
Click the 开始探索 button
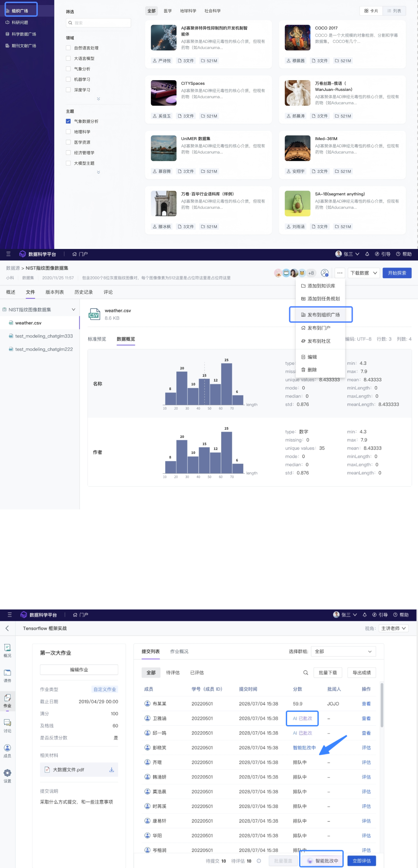(397, 273)
